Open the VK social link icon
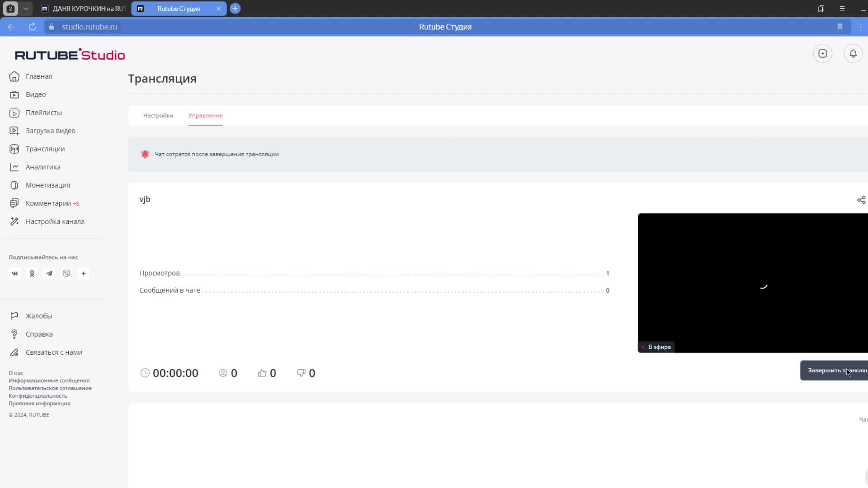 tap(15, 273)
